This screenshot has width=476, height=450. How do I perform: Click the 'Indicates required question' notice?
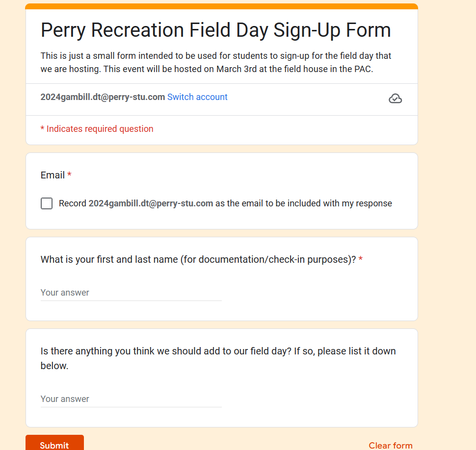tap(97, 129)
